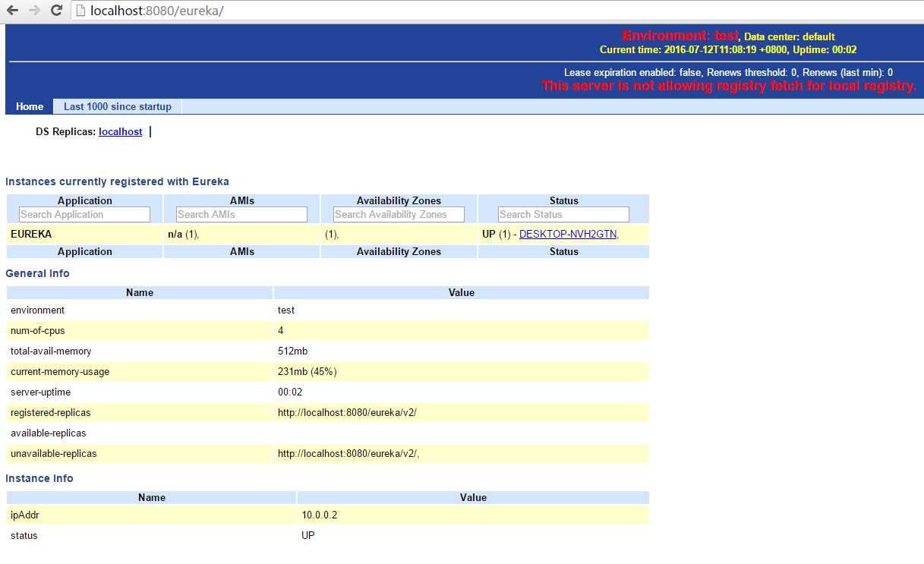Click the Instance Info heading
Screen dimensions: 924x564
tap(39, 478)
